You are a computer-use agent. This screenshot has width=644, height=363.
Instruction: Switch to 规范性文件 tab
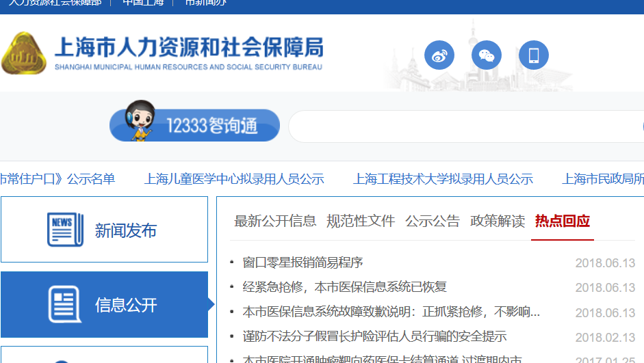[361, 221]
